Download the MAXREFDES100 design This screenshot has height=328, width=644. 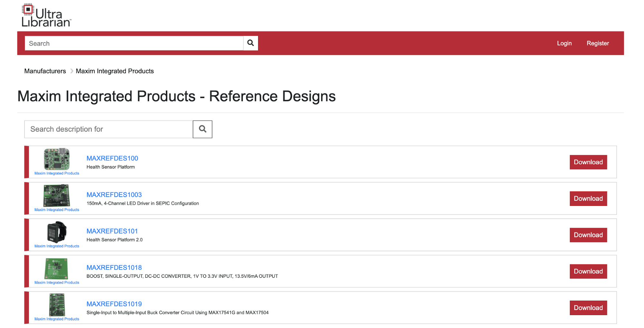tap(588, 162)
